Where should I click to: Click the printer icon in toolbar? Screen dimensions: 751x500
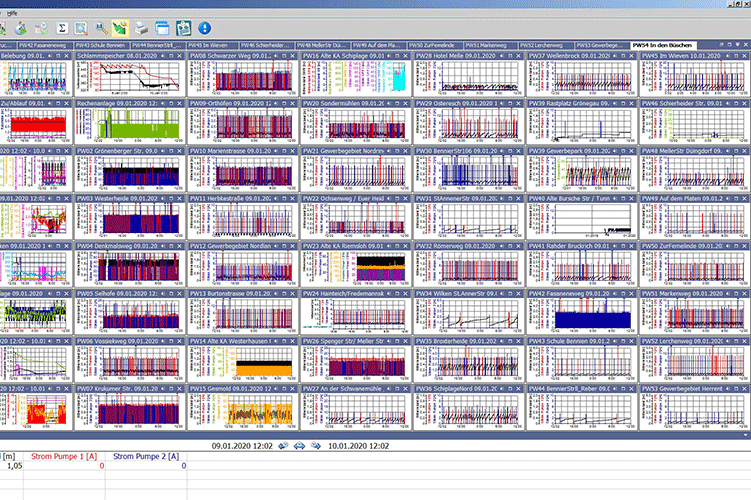click(141, 27)
